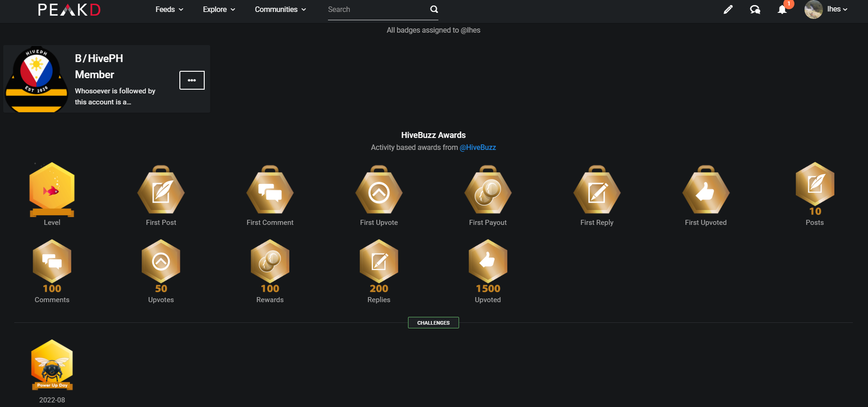868x407 pixels.
Task: Open the chat messages icon
Action: pyautogui.click(x=755, y=9)
